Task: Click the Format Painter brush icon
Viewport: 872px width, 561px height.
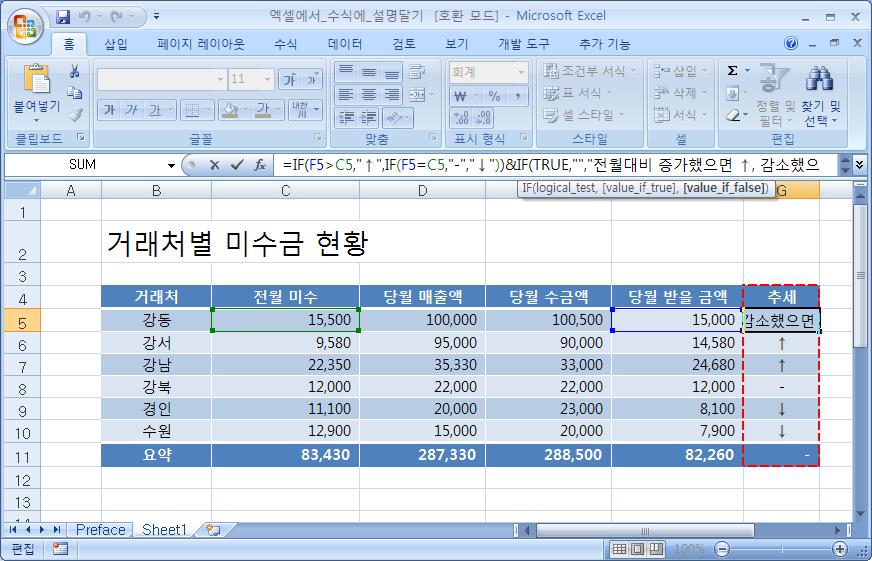Action: point(75,115)
